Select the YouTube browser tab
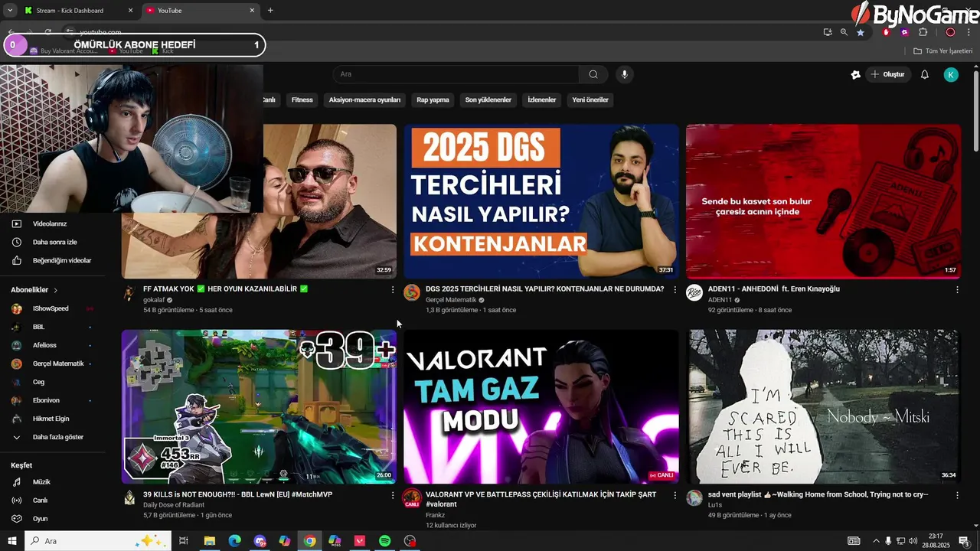The width and height of the screenshot is (980, 551). click(x=199, y=11)
